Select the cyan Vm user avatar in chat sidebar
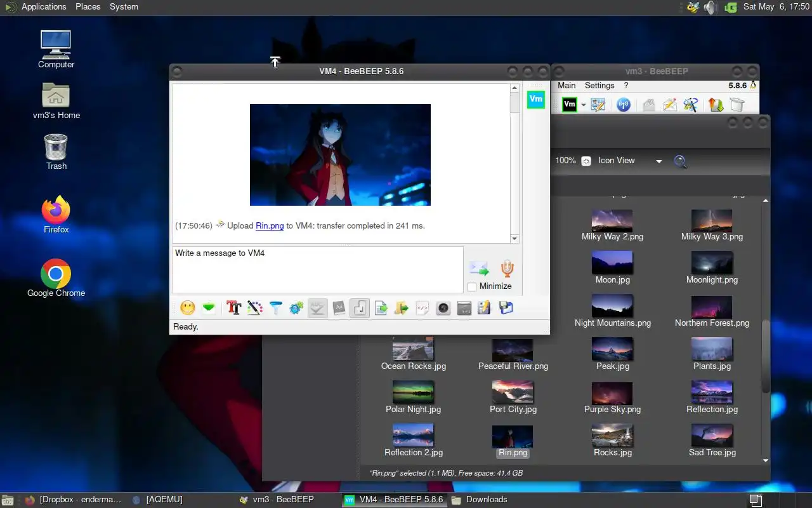Viewport: 812px width, 508px height. coord(536,99)
